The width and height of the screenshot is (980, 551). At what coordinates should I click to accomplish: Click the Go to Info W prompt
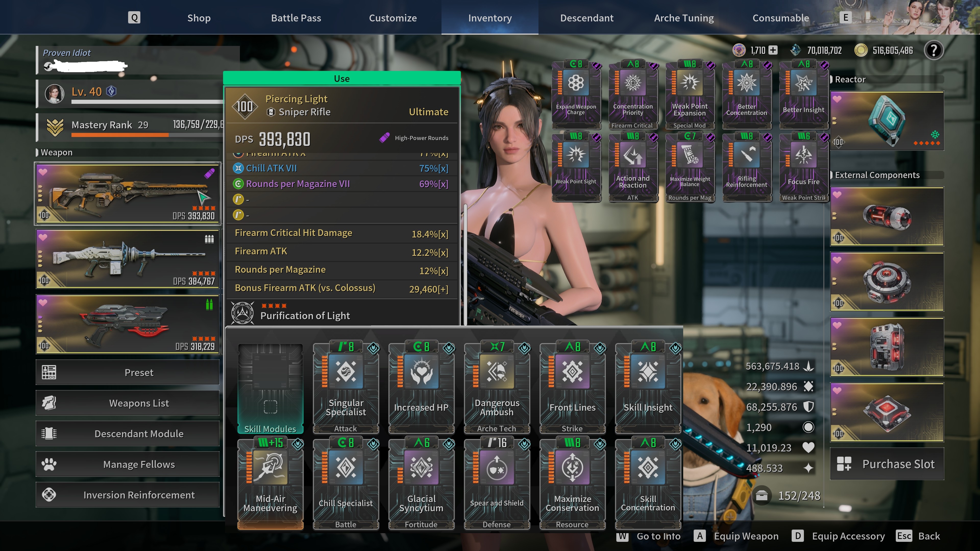pos(648,536)
